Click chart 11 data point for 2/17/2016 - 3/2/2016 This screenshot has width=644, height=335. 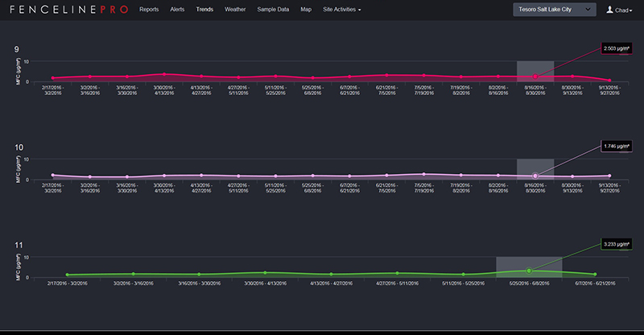[68, 275]
